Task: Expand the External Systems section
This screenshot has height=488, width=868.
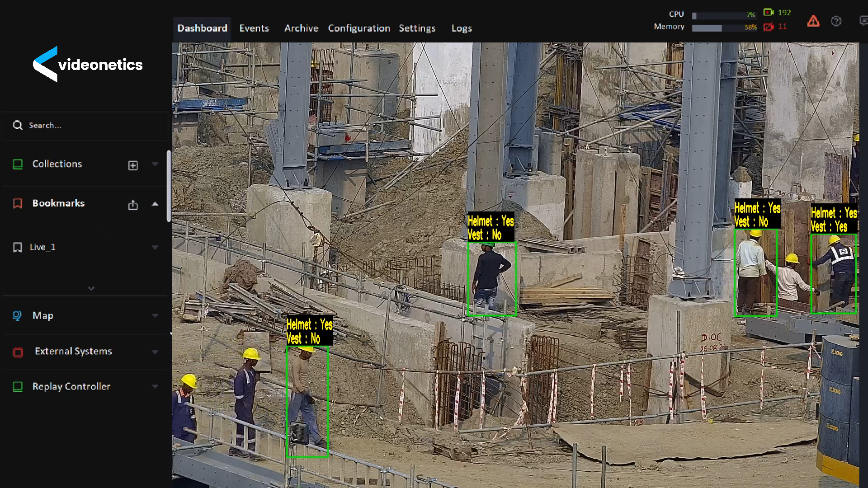Action: point(155,352)
